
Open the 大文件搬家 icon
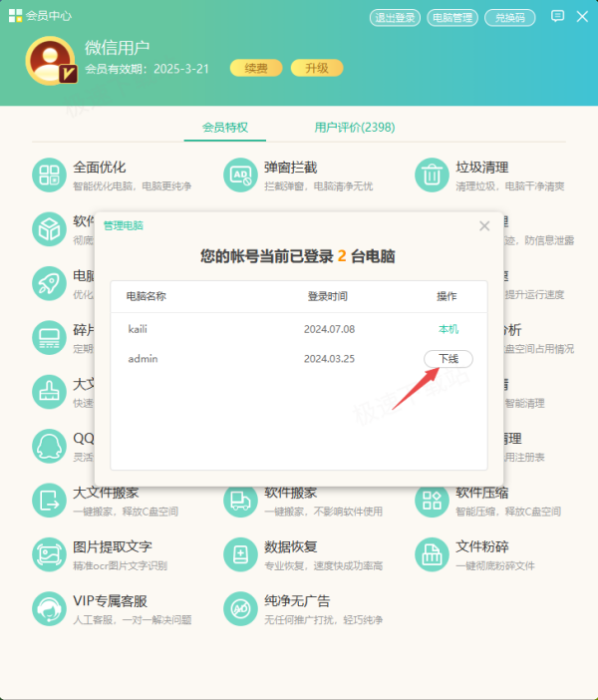(x=49, y=501)
